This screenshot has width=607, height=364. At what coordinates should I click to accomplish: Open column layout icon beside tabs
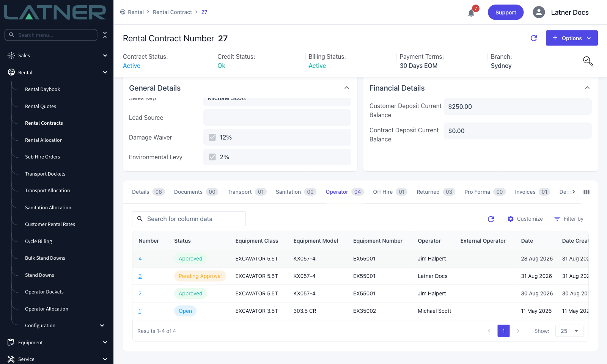587,192
